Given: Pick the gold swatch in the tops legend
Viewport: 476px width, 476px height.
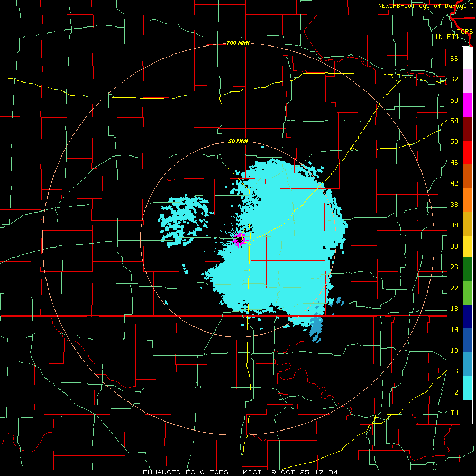Looking at the screenshot, I should [x=467, y=224].
